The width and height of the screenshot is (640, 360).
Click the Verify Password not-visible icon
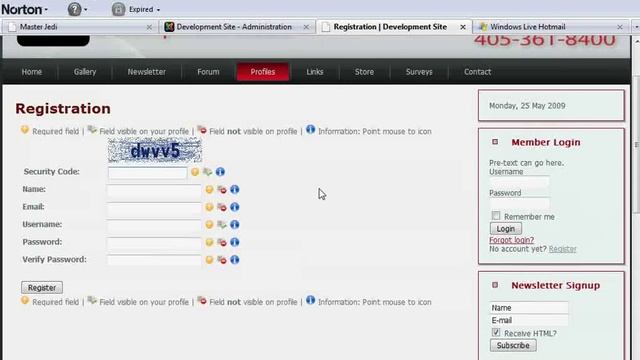(222, 260)
